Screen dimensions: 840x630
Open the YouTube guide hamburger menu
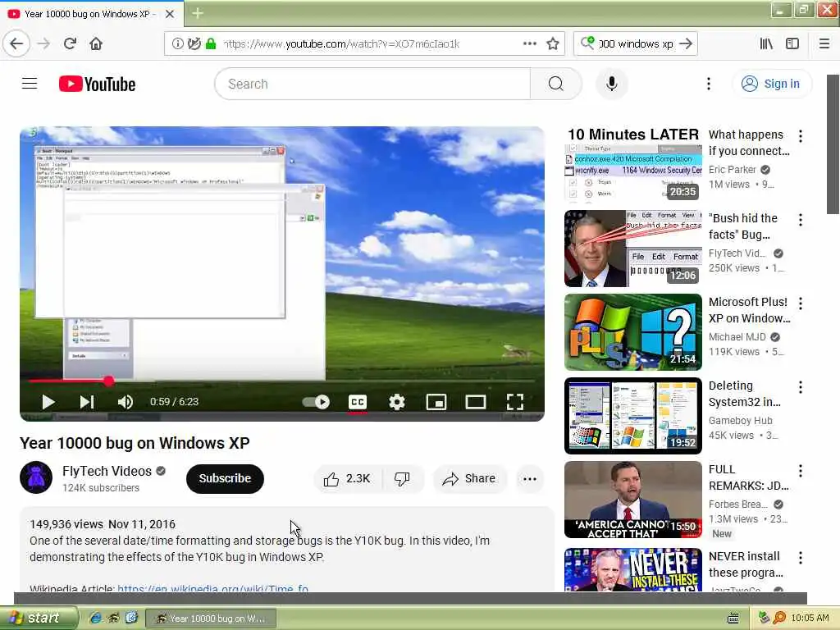coord(30,84)
